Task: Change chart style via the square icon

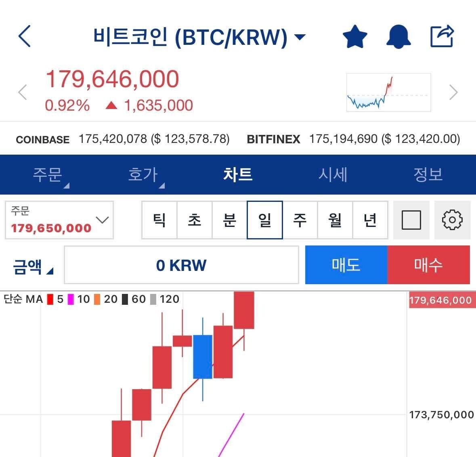Action: [x=411, y=220]
